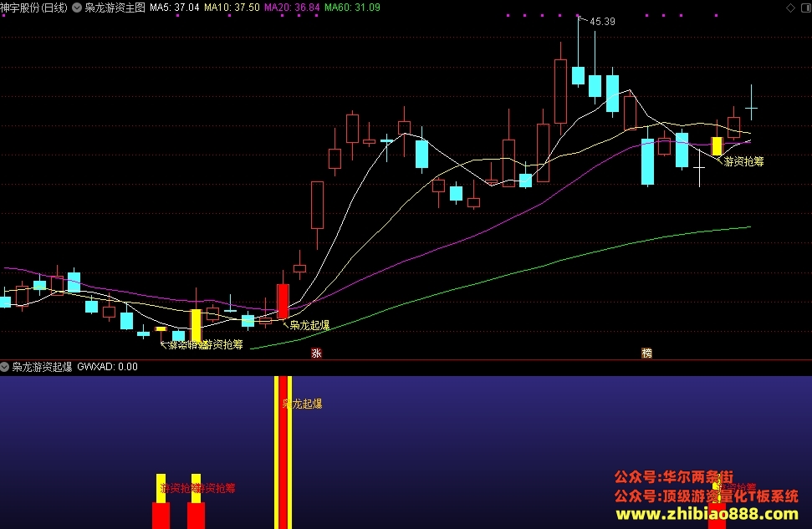Click the MA10: 37.50 label
The image size is (812, 529).
pyautogui.click(x=232, y=8)
